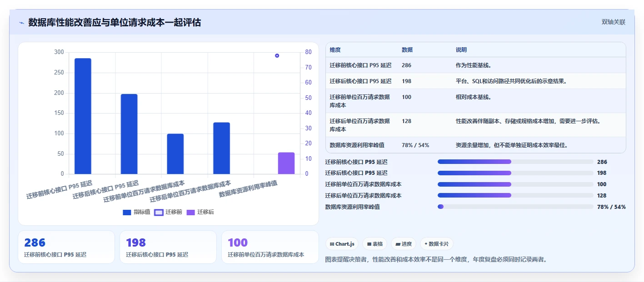644x282 pixels.
Task: Click the progress list label 迁移前核心接口 P95 延迟
Action: 356,162
